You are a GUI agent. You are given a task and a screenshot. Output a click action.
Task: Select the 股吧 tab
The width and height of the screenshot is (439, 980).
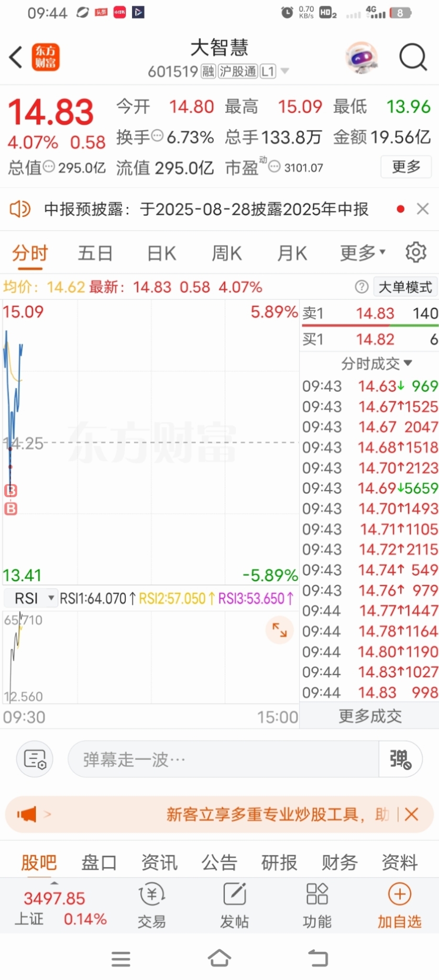[39, 862]
